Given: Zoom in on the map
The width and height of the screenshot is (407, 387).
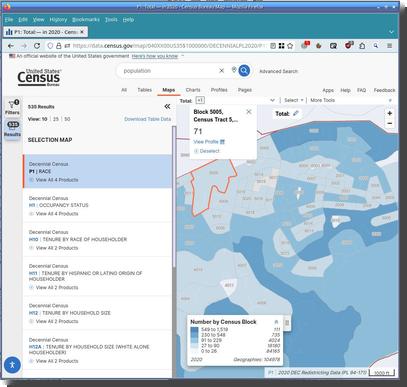Looking at the screenshot, I should click(x=389, y=113).
